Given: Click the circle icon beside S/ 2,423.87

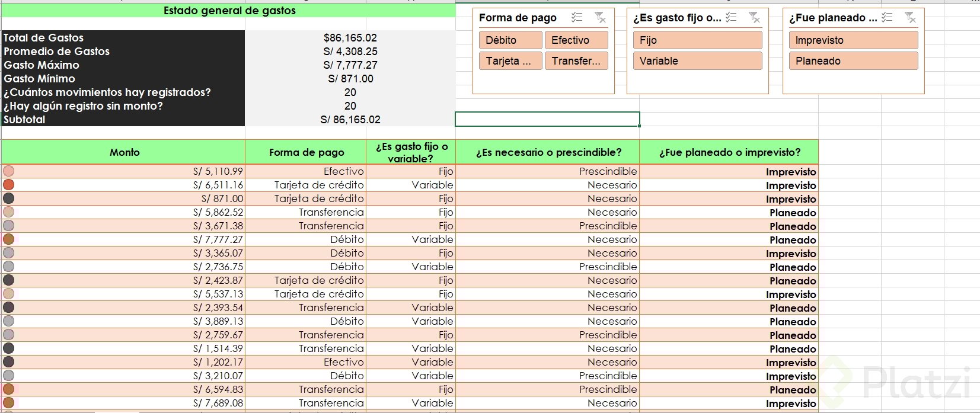Looking at the screenshot, I should [x=9, y=280].
